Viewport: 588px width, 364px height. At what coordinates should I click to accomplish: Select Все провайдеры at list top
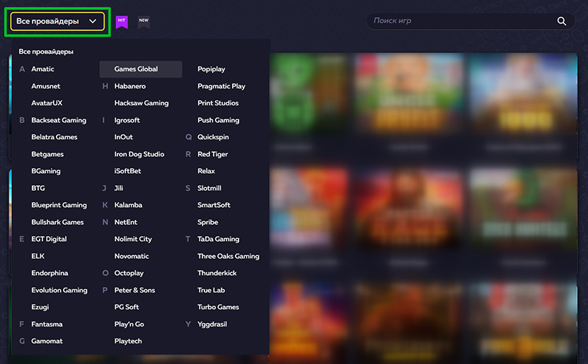pyautogui.click(x=46, y=52)
